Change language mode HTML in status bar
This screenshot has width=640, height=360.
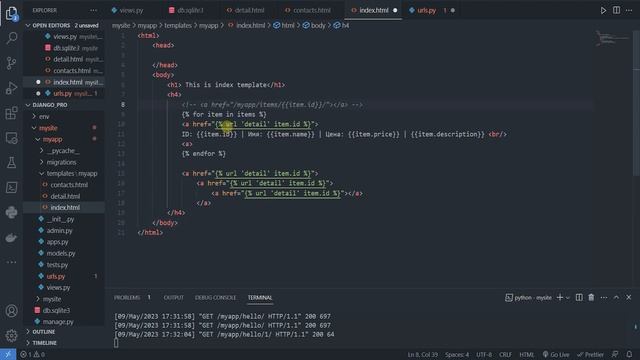pyautogui.click(x=527, y=354)
